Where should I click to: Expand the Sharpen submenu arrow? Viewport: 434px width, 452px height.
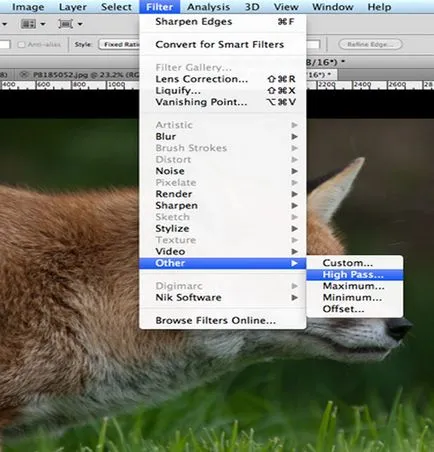[x=294, y=206]
